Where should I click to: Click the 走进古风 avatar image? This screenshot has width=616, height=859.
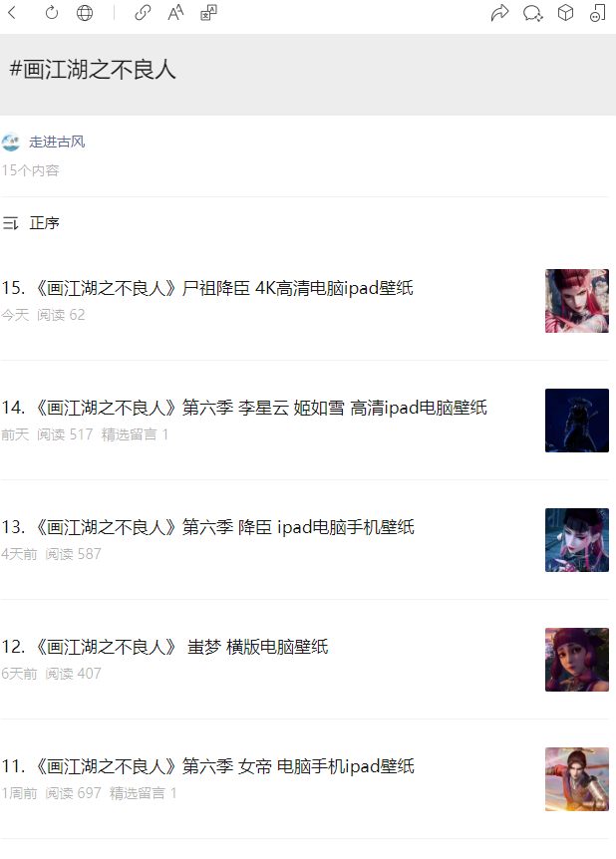pyautogui.click(x=11, y=142)
